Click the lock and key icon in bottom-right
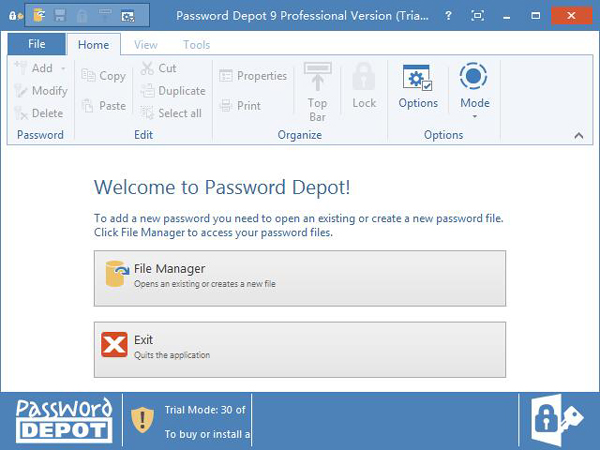Image resolution: width=600 pixels, height=450 pixels. [x=557, y=421]
